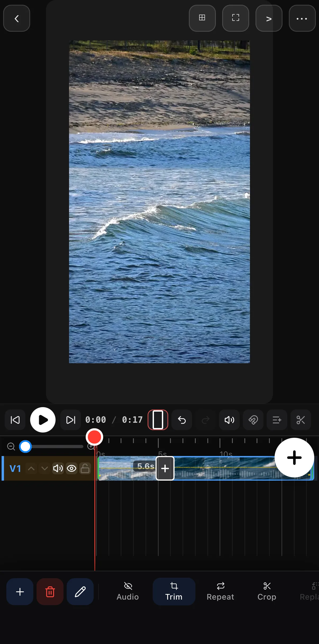Click the video preview canvas
The height and width of the screenshot is (644, 319).
pos(159,202)
